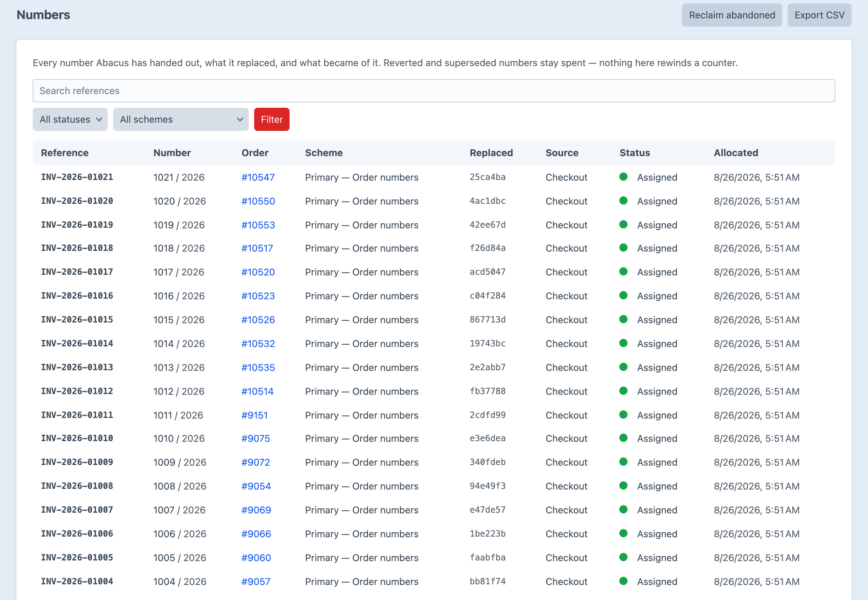Click reference INV-2026-01019
This screenshot has width=868, height=600.
coord(77,225)
